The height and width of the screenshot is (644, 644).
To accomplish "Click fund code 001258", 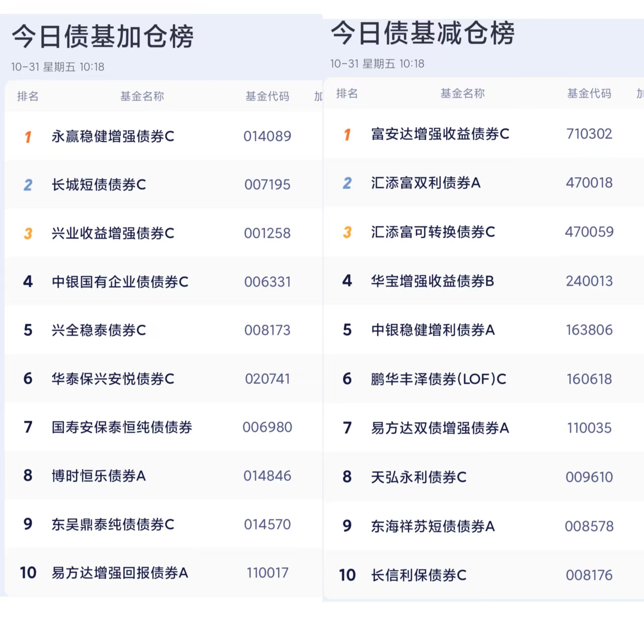I will tap(267, 233).
